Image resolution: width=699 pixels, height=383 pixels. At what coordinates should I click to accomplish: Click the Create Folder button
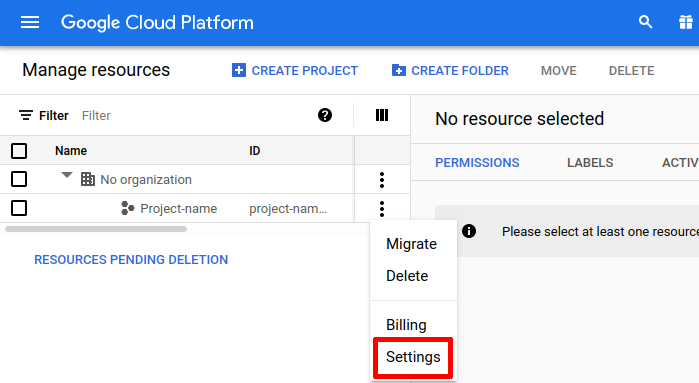[450, 70]
